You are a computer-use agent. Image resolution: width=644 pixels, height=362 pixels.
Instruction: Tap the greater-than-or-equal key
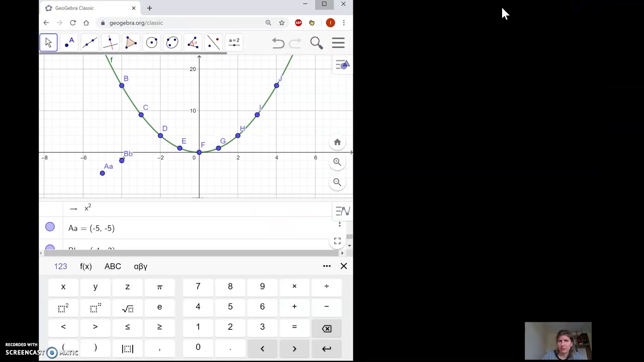point(159,327)
